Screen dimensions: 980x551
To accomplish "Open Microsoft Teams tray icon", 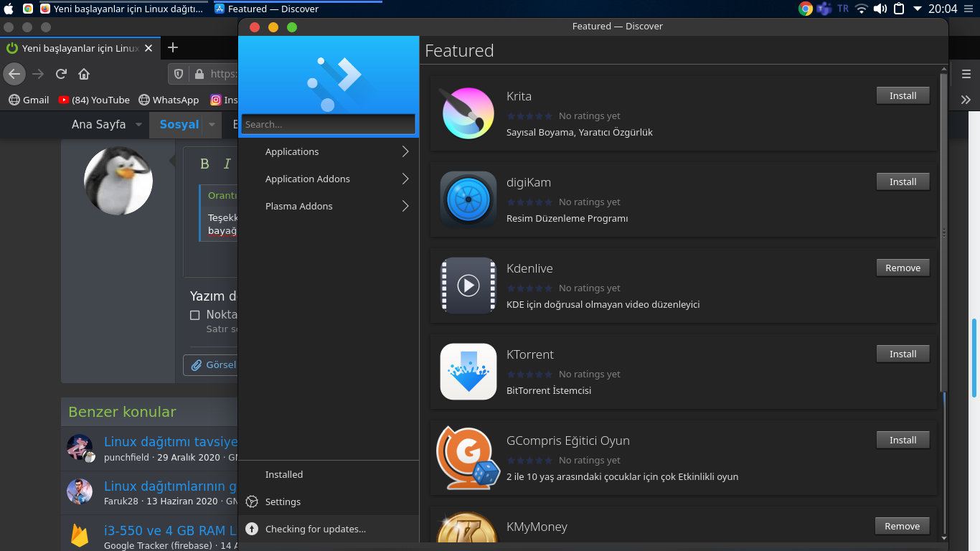I will pos(824,9).
